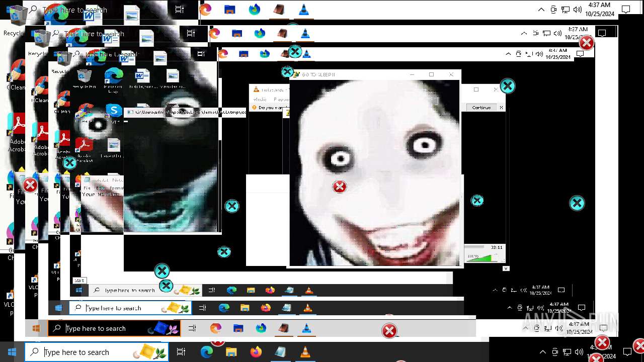Open the Playback menu in VLC

281,99
